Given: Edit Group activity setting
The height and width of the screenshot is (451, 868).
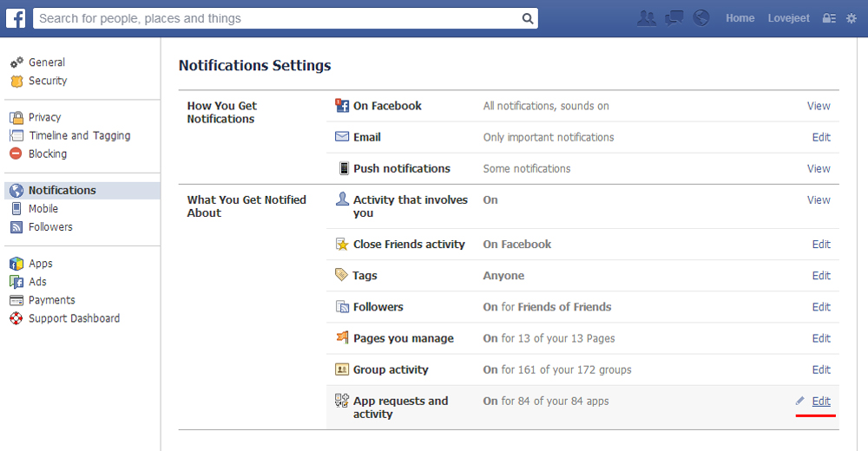Looking at the screenshot, I should [x=821, y=369].
